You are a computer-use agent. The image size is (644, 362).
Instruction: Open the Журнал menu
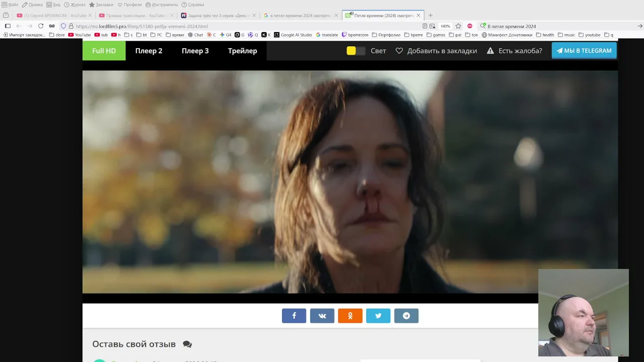(74, 5)
